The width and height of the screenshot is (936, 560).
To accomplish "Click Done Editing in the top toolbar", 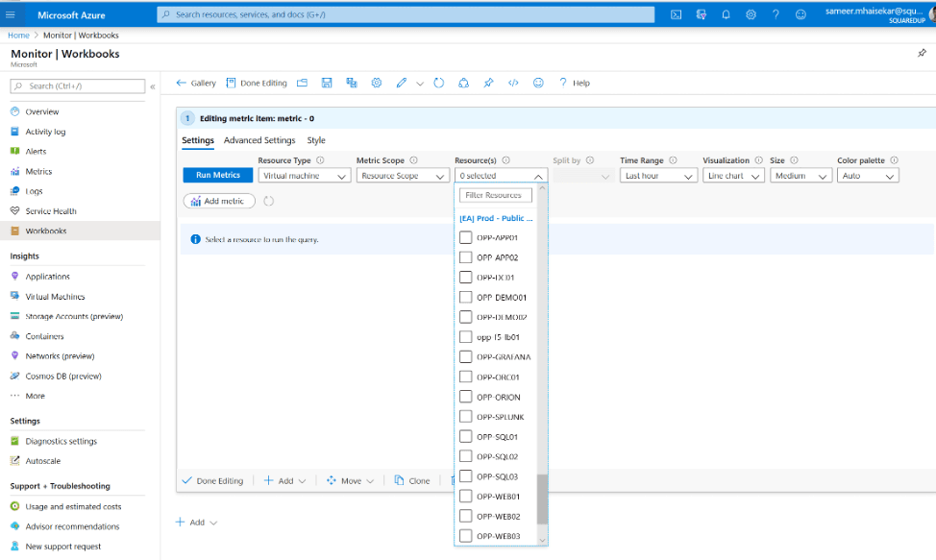I will (x=257, y=83).
